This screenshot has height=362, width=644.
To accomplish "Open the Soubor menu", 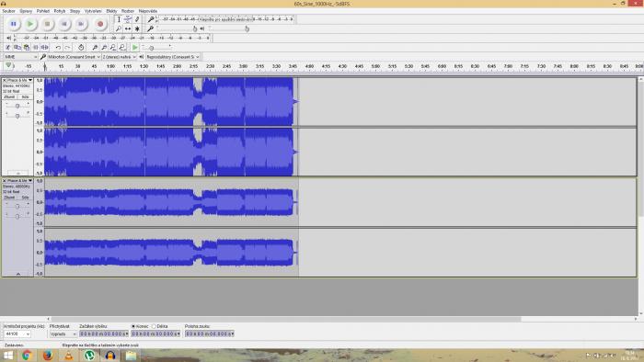I will (8, 11).
